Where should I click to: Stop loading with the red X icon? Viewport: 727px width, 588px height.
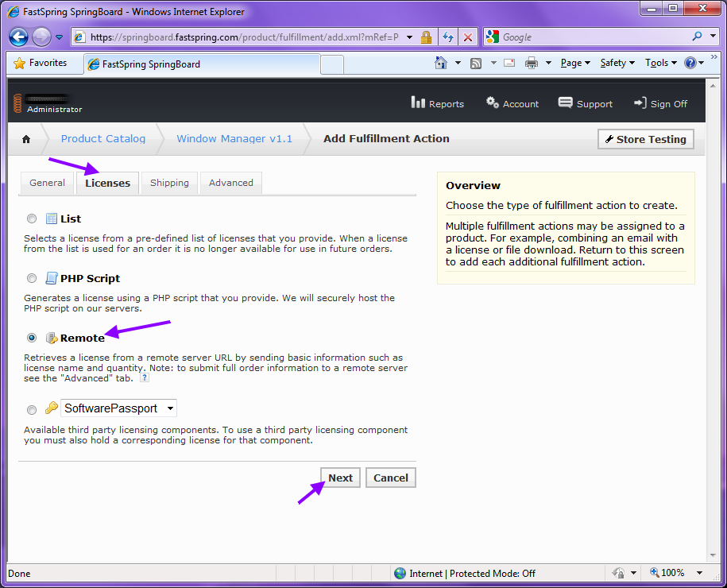[x=468, y=37]
